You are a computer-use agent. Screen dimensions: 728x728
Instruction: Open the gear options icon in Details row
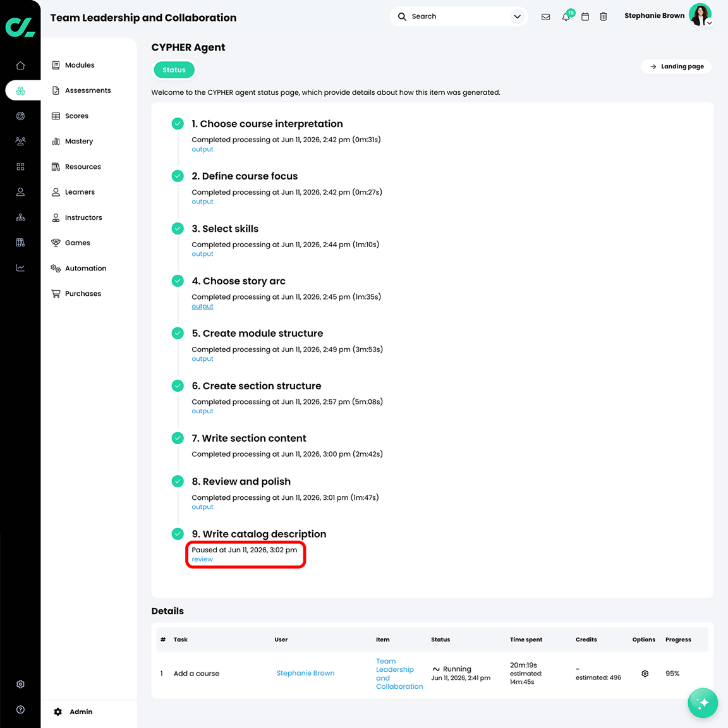645,674
